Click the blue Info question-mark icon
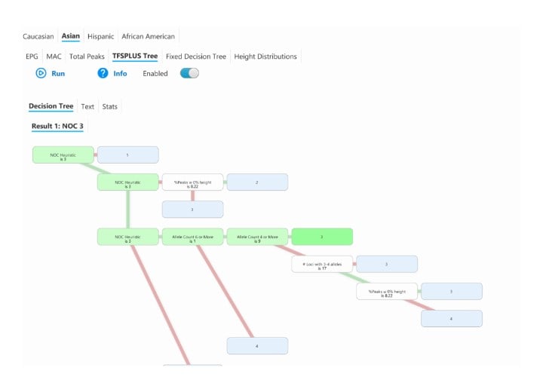This screenshot has width=543, height=392. click(103, 73)
